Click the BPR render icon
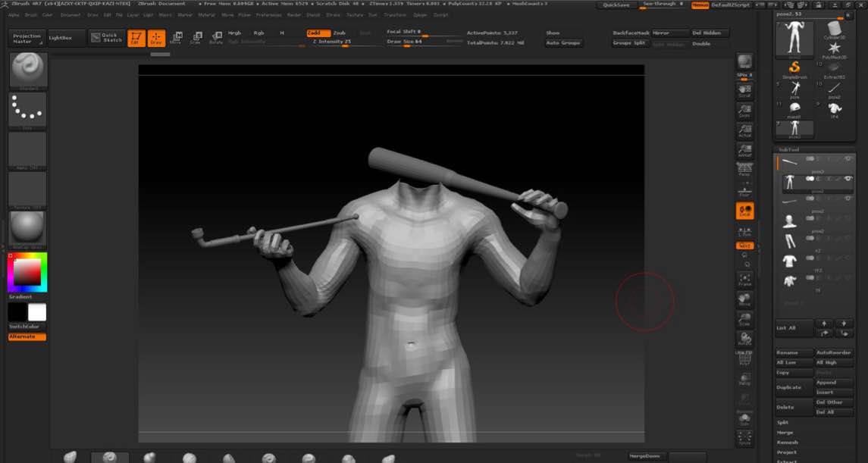Viewport: 868px width, 463px height. (x=744, y=62)
